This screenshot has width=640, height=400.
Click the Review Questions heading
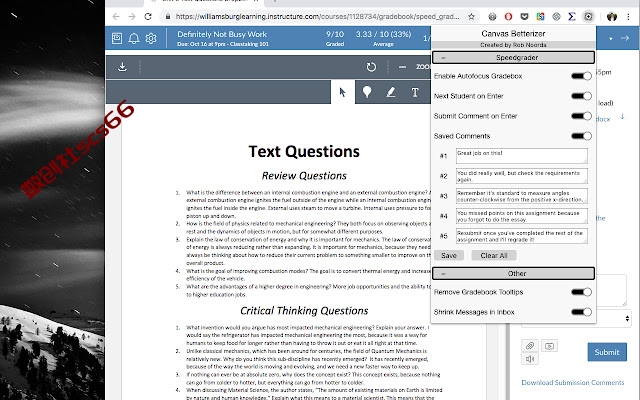click(x=304, y=176)
